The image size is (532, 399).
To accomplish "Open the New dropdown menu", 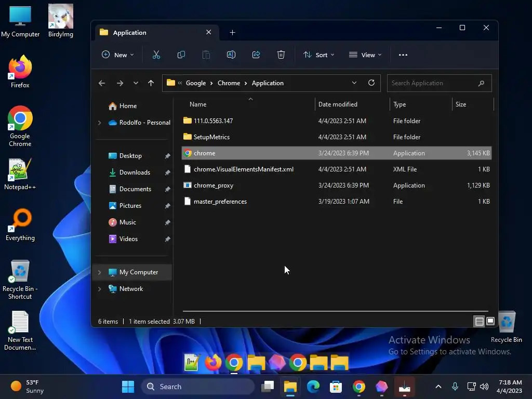I will pyautogui.click(x=118, y=55).
